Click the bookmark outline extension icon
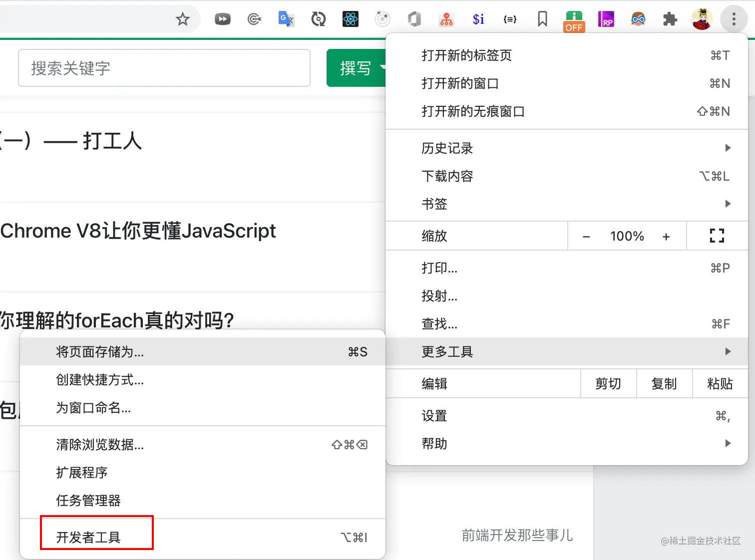Viewport: 755px width, 560px height. pyautogui.click(x=542, y=19)
